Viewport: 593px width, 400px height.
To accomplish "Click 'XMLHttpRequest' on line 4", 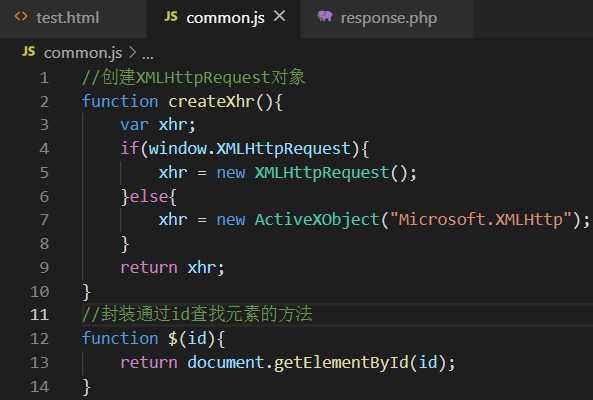I will pyautogui.click(x=283, y=149).
